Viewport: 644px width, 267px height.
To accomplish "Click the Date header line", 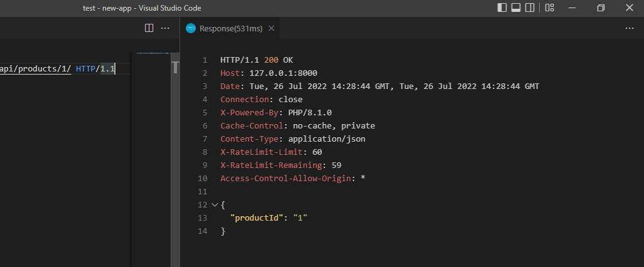I will click(x=380, y=86).
